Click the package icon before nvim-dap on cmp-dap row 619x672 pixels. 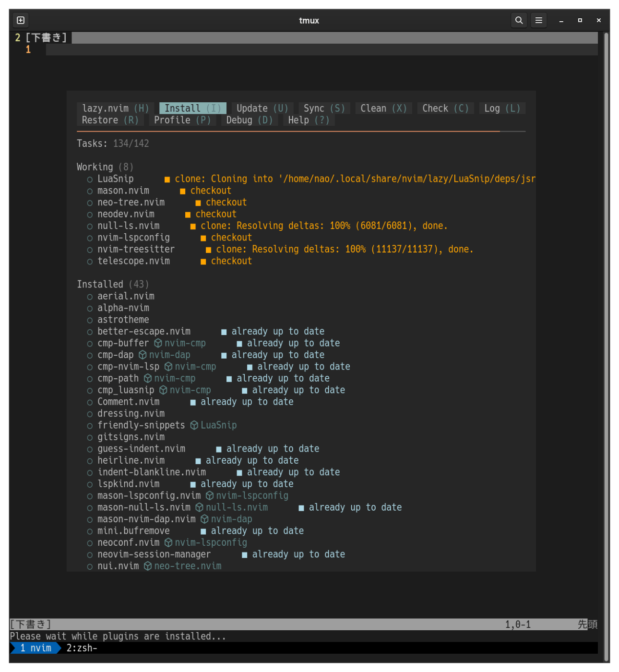143,355
